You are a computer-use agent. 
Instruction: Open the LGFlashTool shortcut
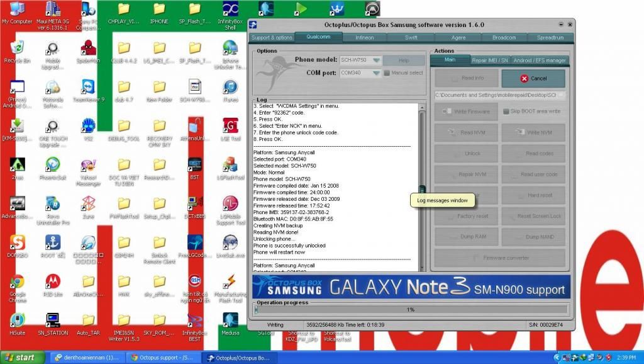(x=230, y=168)
